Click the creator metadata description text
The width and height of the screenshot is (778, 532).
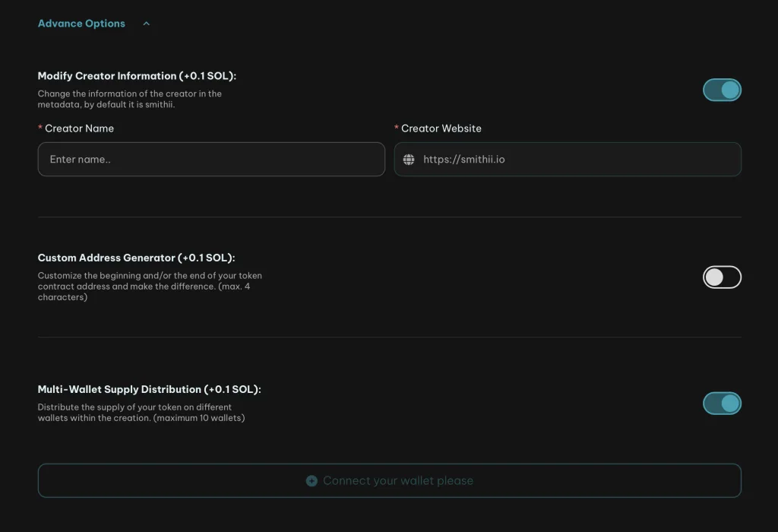tap(129, 99)
